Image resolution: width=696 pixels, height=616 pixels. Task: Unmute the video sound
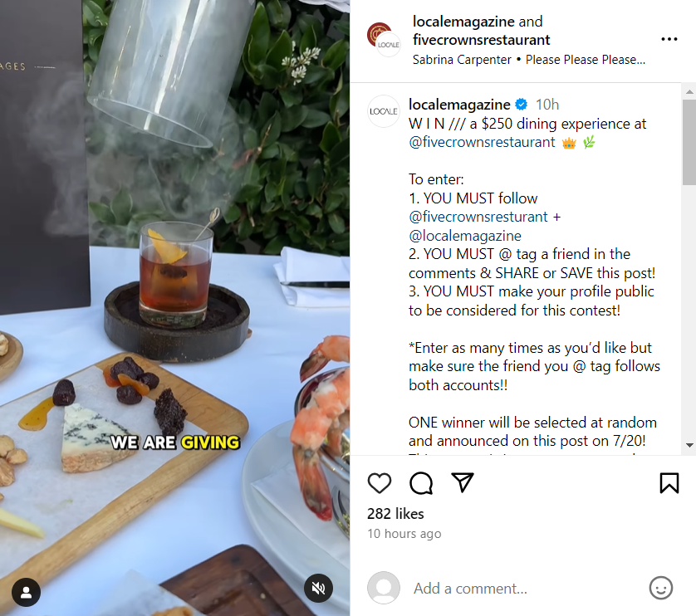click(x=318, y=588)
